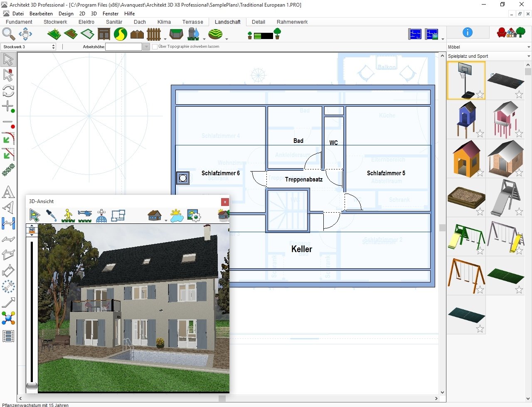Select the basketball hoop thumbnail

pos(466,81)
